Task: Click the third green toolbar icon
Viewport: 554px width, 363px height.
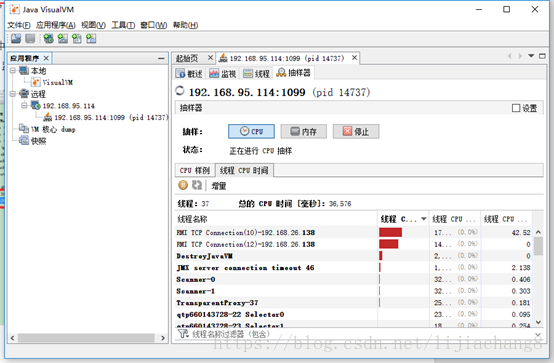Action: coord(77,39)
